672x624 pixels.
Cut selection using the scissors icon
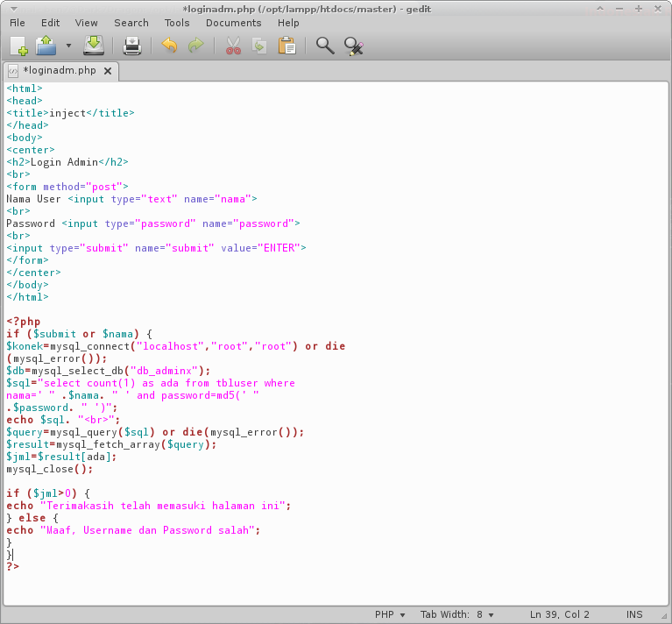click(x=233, y=46)
